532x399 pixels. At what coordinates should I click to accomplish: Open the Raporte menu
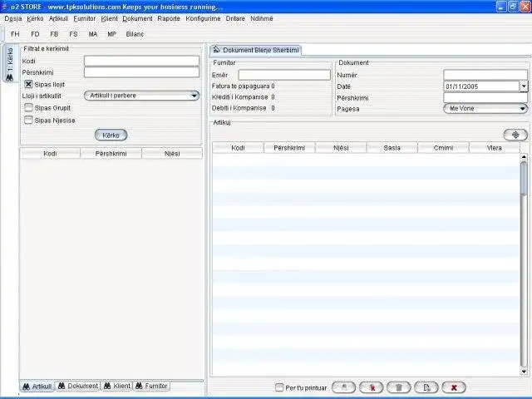pos(169,18)
